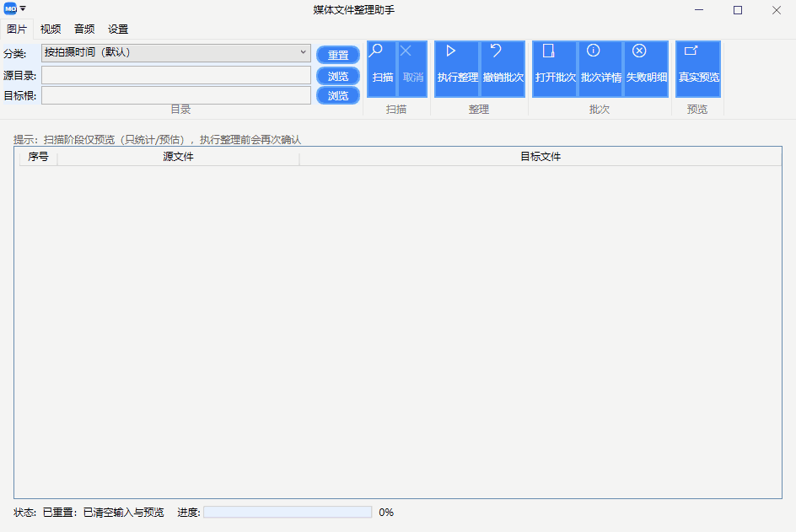Open 打开批次 batch file button
Image resolution: width=796 pixels, height=532 pixels.
coord(555,69)
